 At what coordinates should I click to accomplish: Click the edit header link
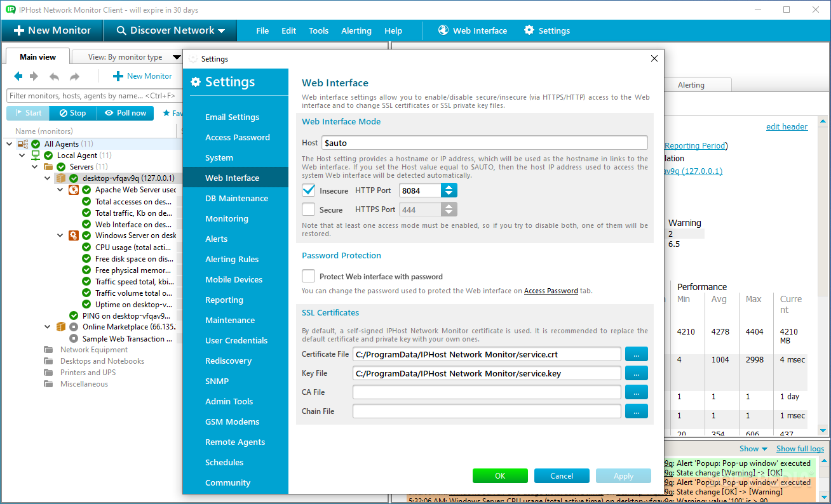click(787, 126)
